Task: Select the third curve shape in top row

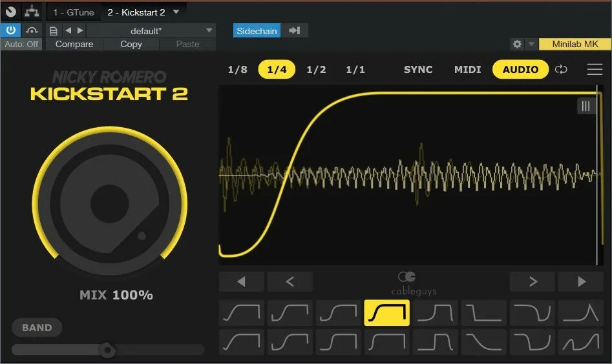Action: pyautogui.click(x=338, y=313)
